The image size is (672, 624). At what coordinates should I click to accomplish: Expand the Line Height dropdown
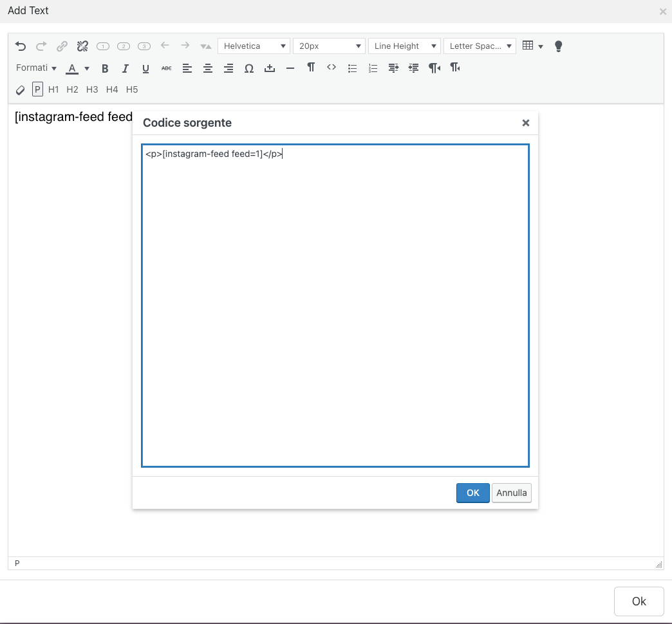pos(404,46)
